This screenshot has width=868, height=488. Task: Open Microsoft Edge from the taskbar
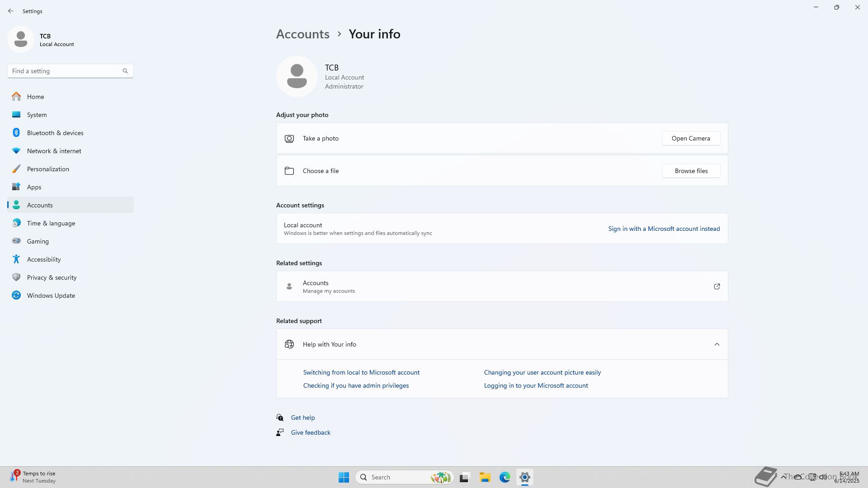pyautogui.click(x=505, y=477)
